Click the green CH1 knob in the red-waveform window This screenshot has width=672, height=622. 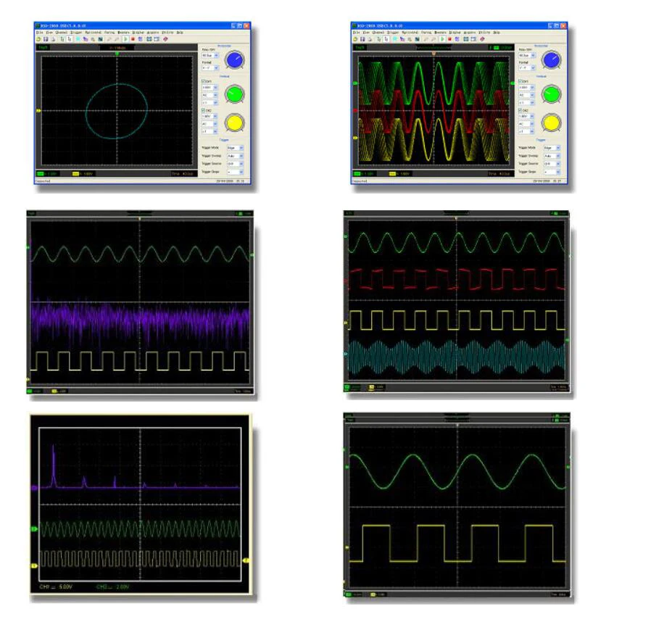552,94
